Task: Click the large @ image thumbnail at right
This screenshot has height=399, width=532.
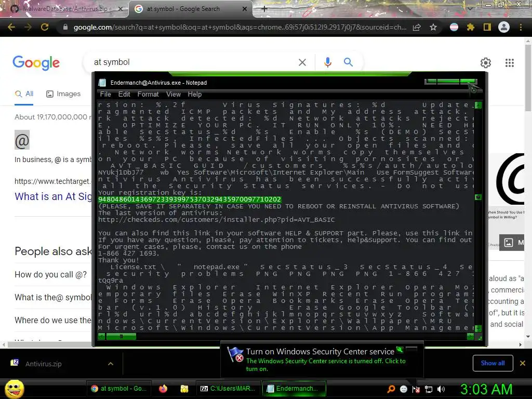Action: [x=508, y=179]
